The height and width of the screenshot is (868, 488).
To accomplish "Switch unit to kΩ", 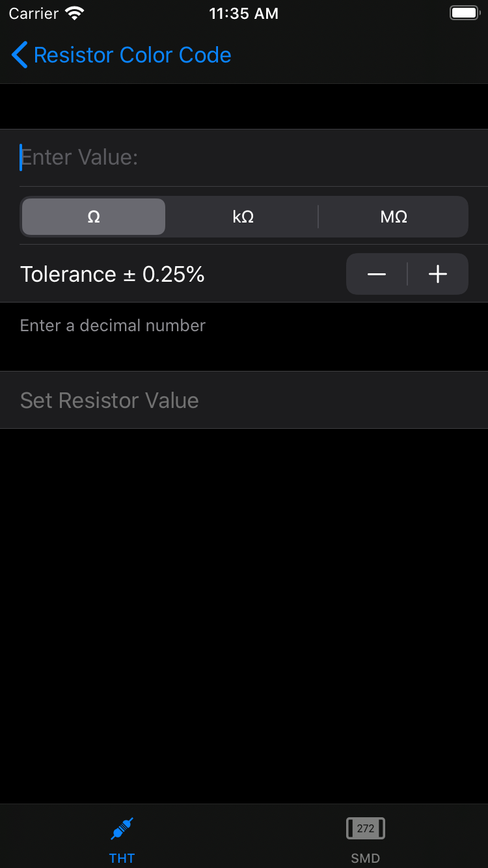I will pos(243,217).
